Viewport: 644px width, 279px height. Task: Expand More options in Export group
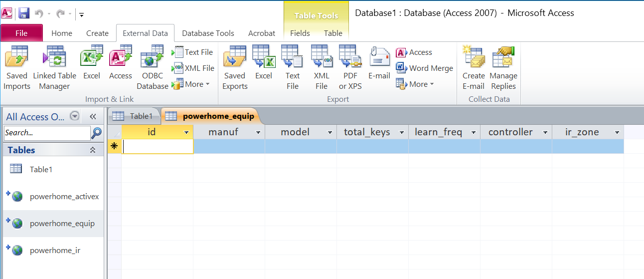415,84
